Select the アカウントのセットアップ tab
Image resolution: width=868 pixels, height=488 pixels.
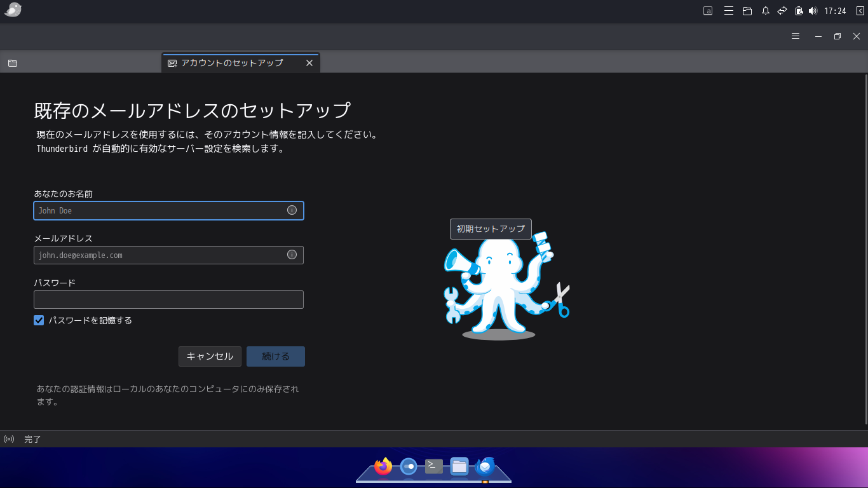(232, 63)
